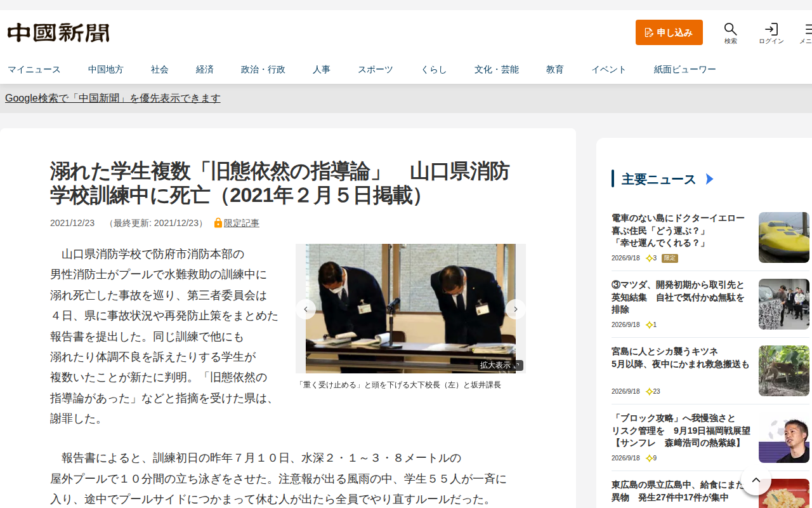
Task: Click the 限定記事 lock link
Action: point(237,223)
